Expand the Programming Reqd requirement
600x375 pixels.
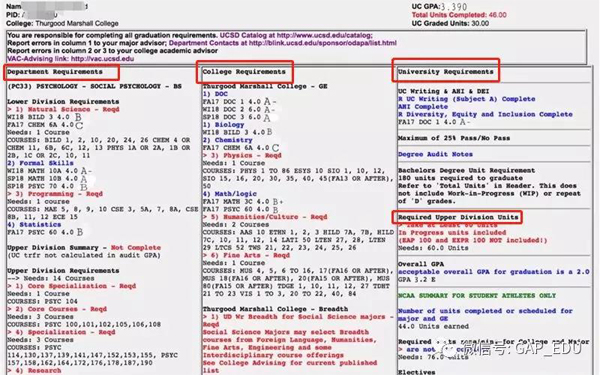(x=55, y=194)
